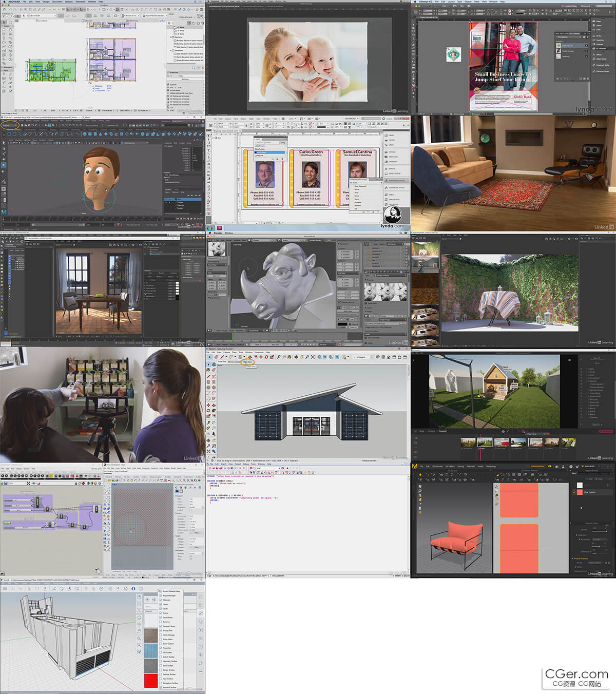Toggle the Dynamo checkbox in FormIt's panel list
616x694 pixels.
161,622
